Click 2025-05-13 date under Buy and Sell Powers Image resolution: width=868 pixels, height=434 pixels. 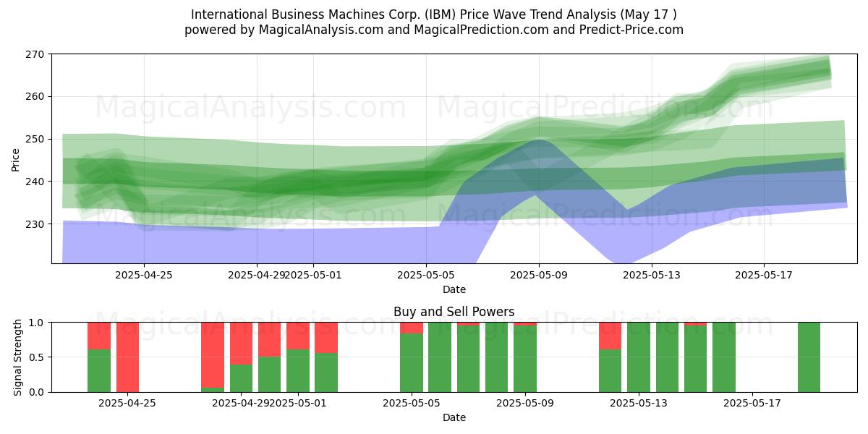pyautogui.click(x=639, y=403)
